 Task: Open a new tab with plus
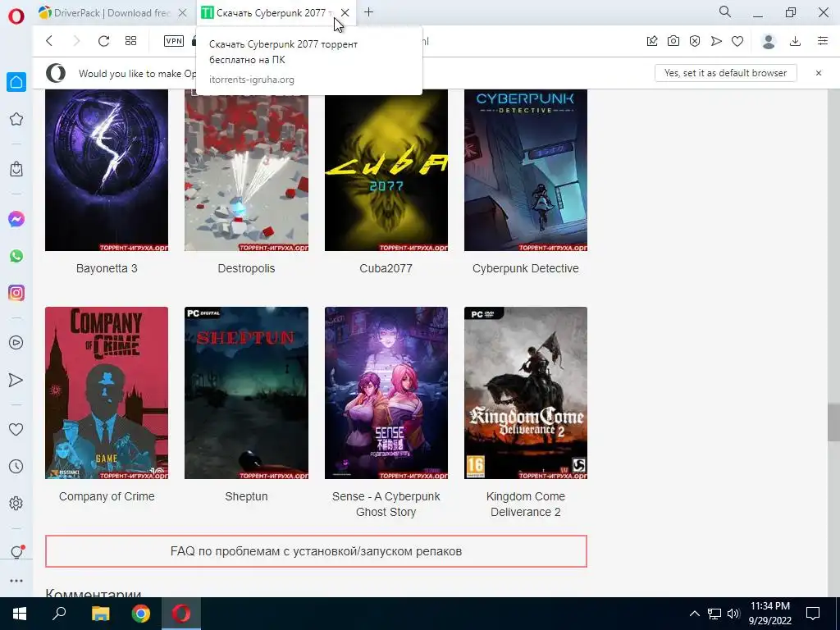[x=368, y=12]
